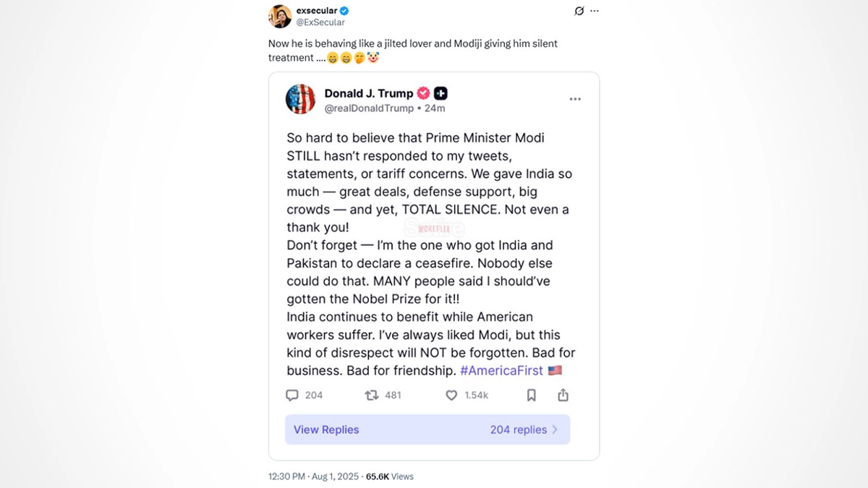
Task: Open the @realDonaldTrump handle link
Action: point(369,108)
